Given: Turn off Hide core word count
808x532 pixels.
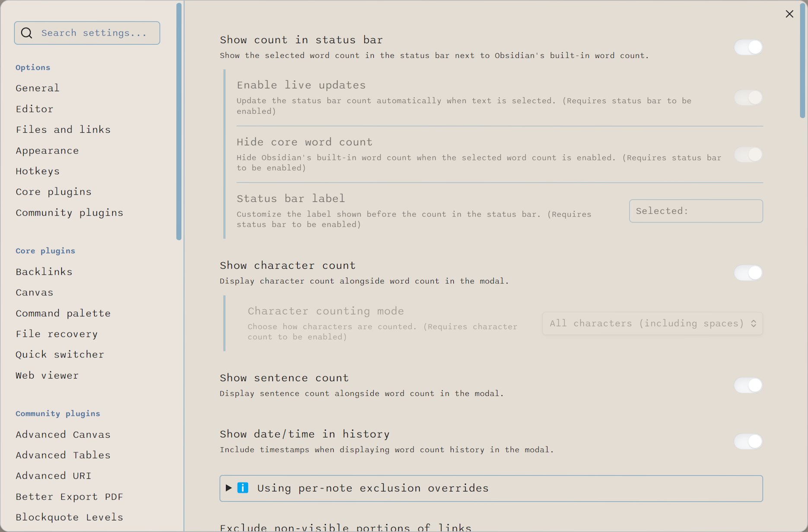Looking at the screenshot, I should (748, 154).
